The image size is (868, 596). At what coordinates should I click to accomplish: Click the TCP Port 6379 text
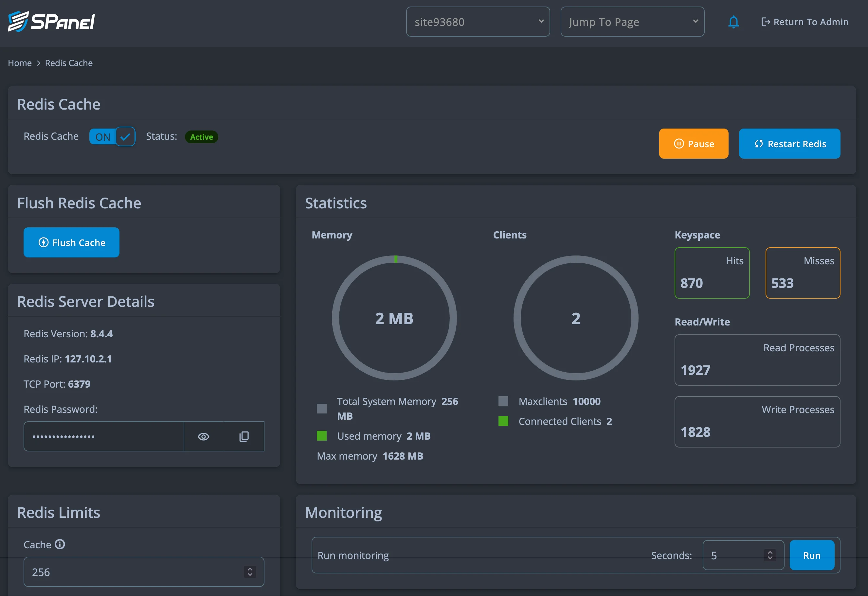[57, 384]
